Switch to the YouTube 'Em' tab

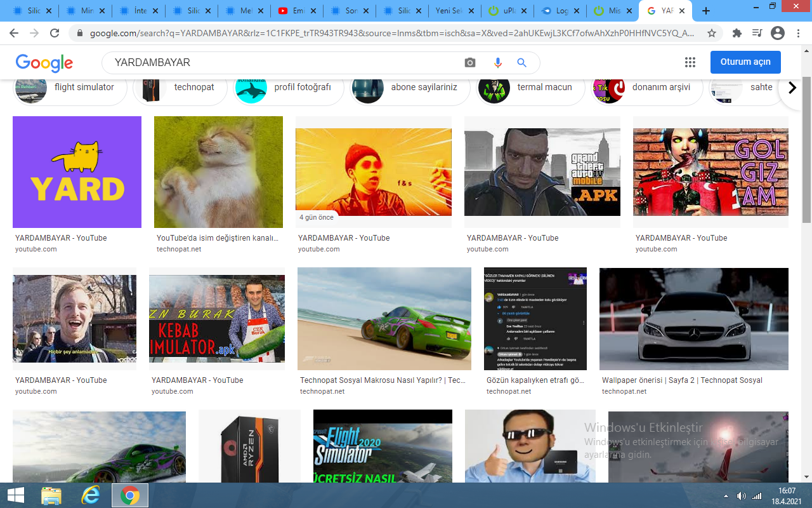pyautogui.click(x=296, y=11)
